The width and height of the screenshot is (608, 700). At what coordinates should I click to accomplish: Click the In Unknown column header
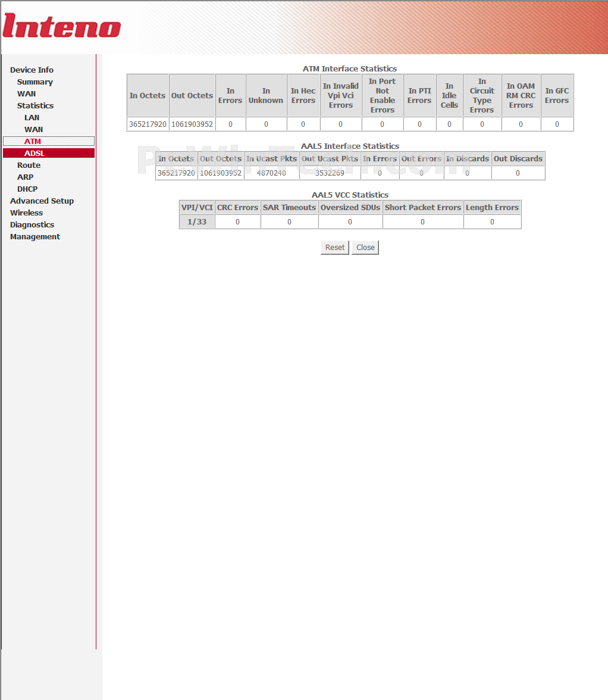point(266,95)
